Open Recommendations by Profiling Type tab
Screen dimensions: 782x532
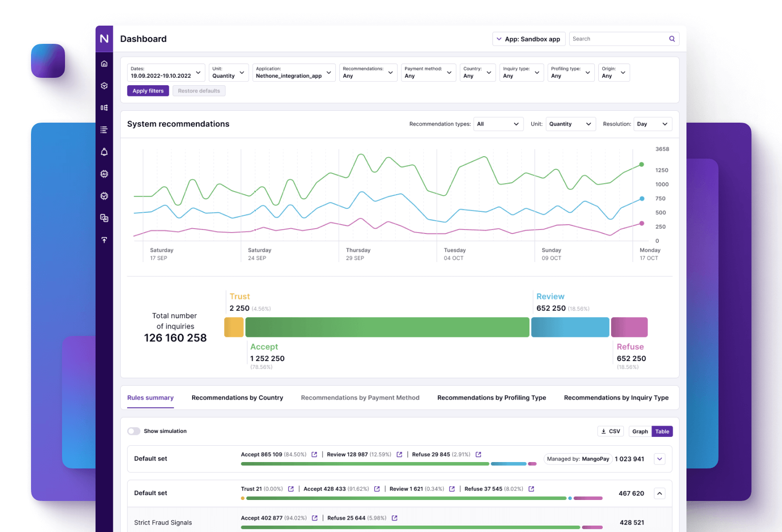click(x=491, y=398)
